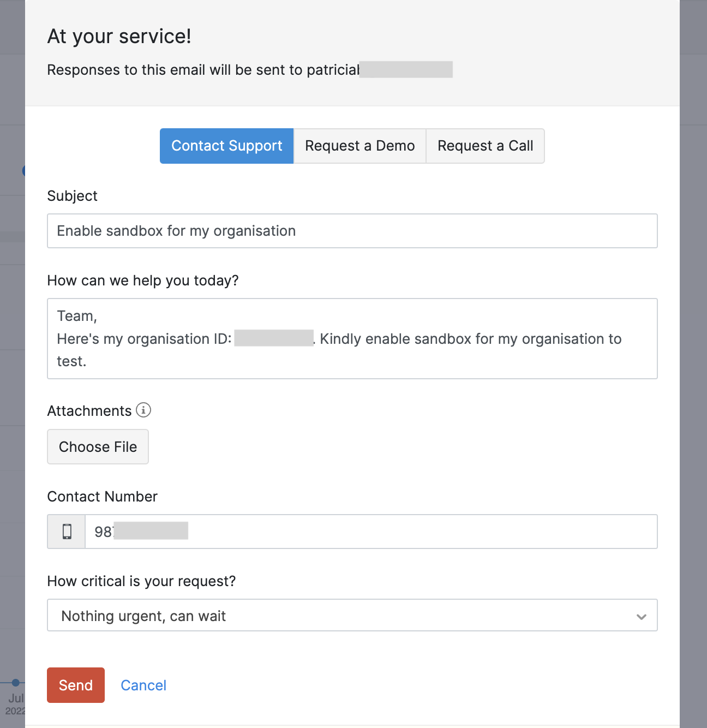Click the 'At your service!' header text
707x728 pixels.
pyautogui.click(x=119, y=35)
